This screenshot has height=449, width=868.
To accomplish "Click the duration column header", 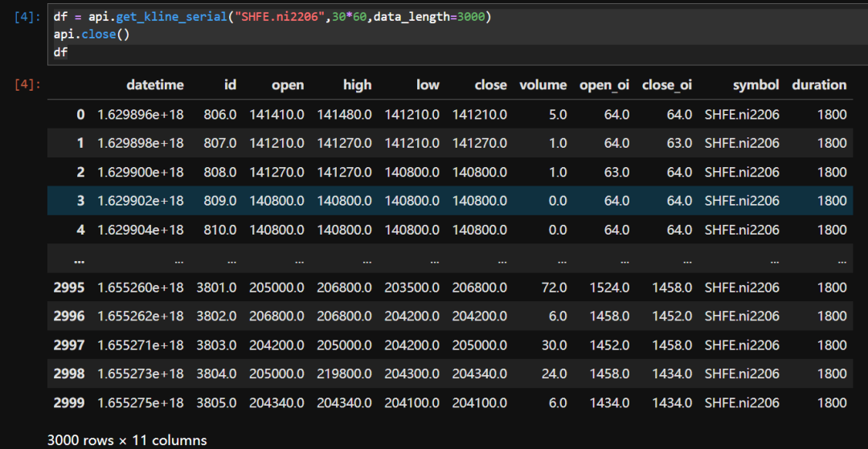I will [819, 84].
